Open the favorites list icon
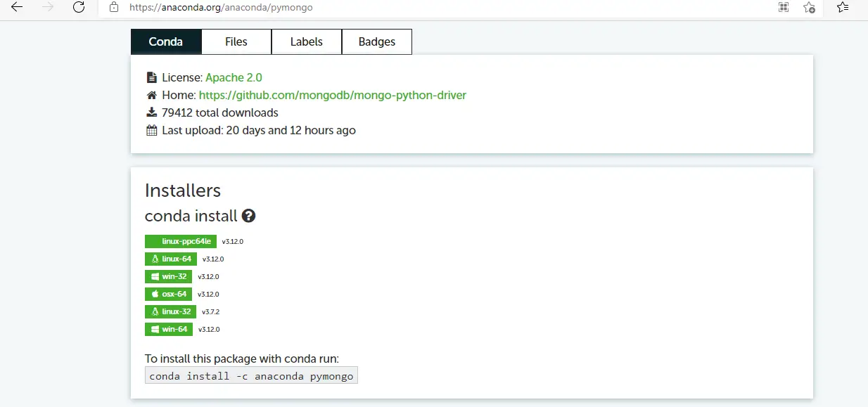The height and width of the screenshot is (407, 868). [x=843, y=8]
